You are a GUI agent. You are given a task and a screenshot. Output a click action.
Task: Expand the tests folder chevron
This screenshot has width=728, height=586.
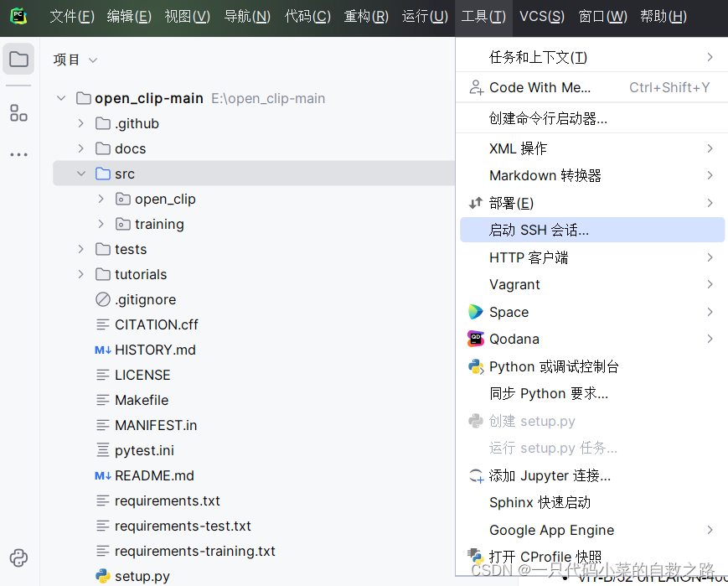pyautogui.click(x=80, y=249)
